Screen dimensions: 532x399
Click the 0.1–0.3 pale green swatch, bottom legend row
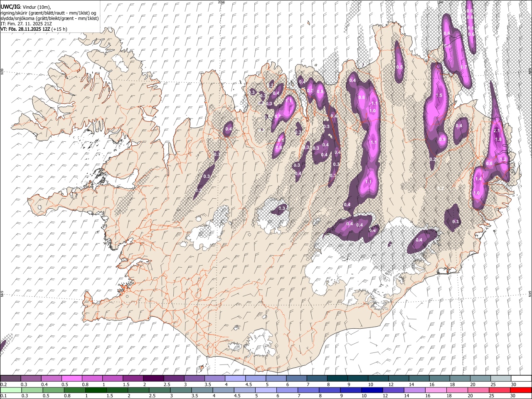point(11,390)
